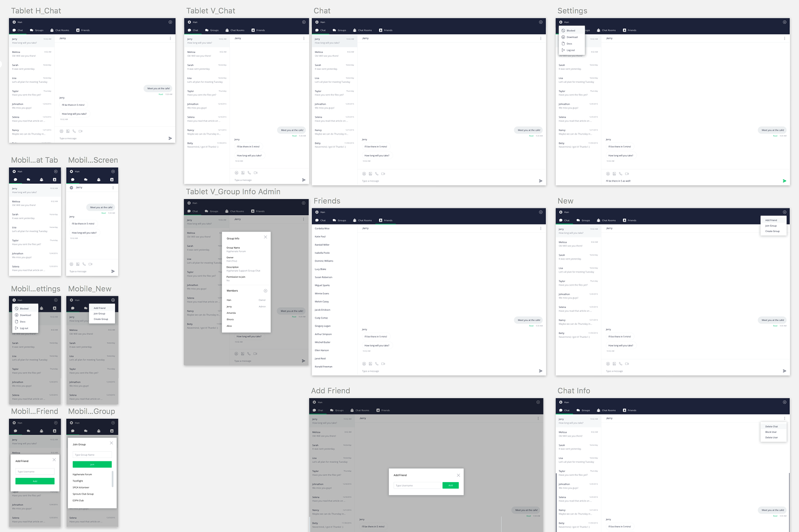Click green send arrow in Settings artboard
The image size is (799, 532).
[x=784, y=181]
